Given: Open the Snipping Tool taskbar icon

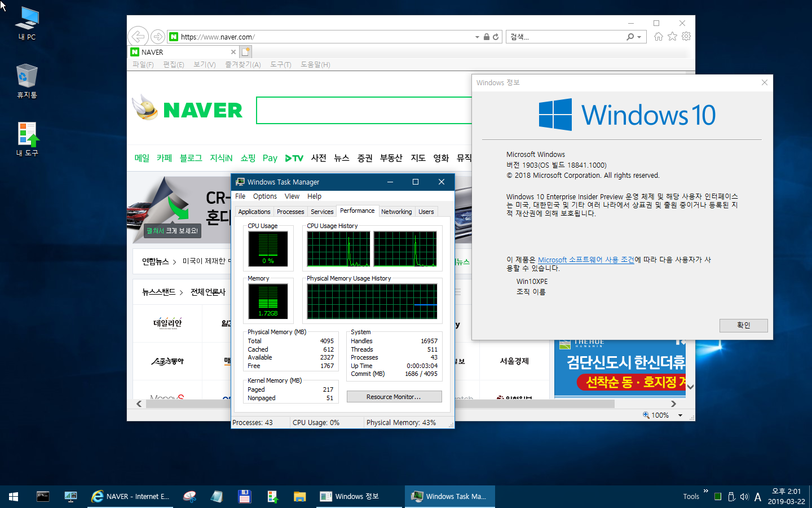Looking at the screenshot, I should click(189, 497).
